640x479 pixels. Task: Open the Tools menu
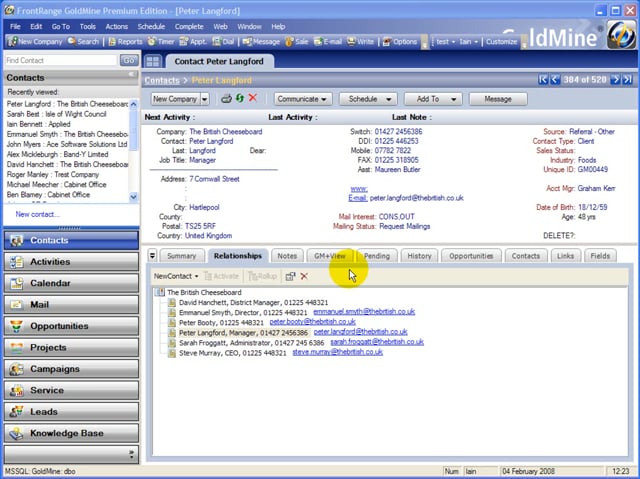(x=88, y=27)
